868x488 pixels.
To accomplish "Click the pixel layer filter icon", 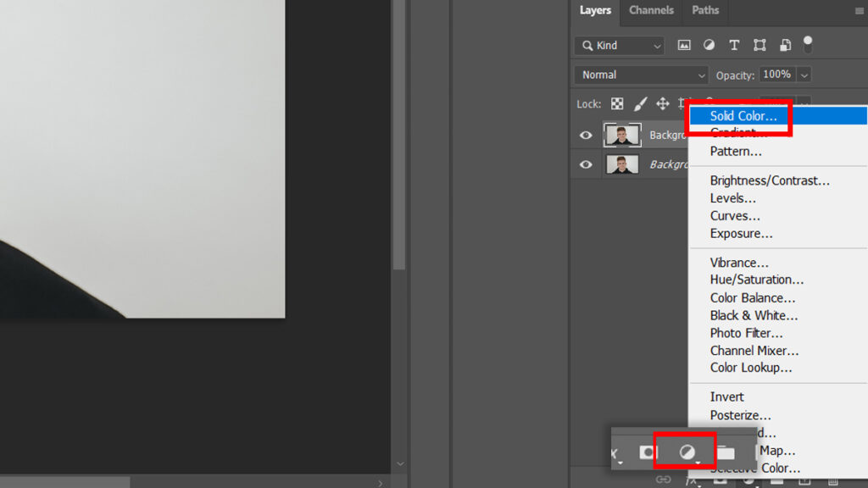I will [x=684, y=46].
